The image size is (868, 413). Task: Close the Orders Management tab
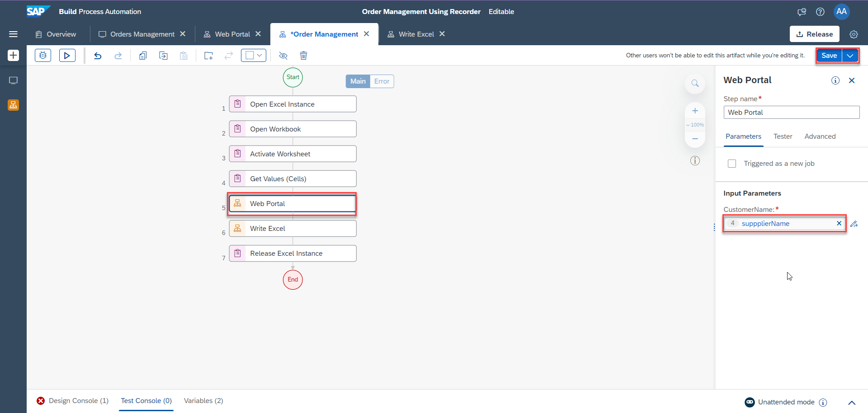[183, 34]
